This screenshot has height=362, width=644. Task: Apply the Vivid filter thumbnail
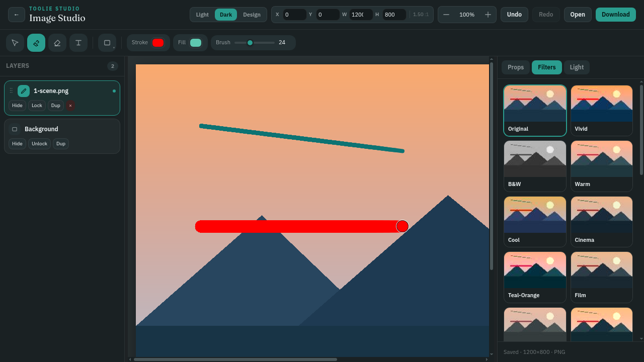[x=602, y=111]
